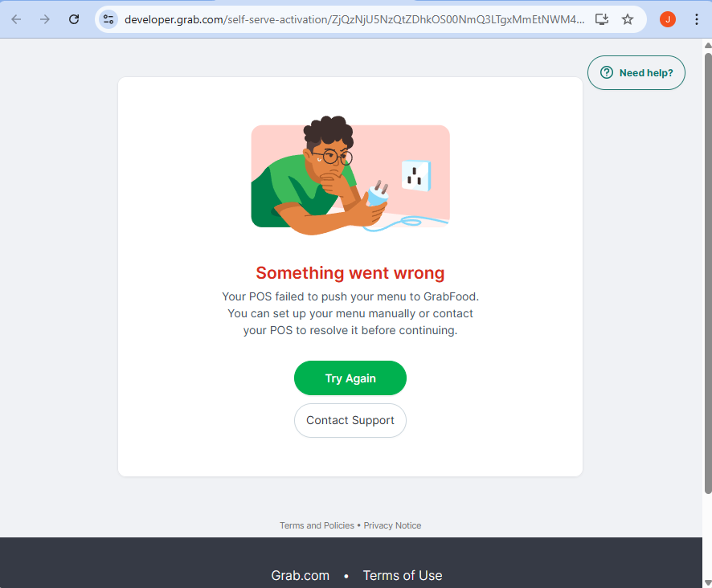712x588 pixels.
Task: Click the install app icon in address bar
Action: click(x=601, y=19)
